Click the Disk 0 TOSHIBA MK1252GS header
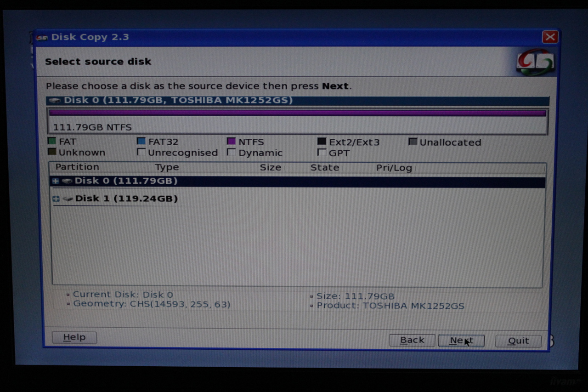 pos(298,101)
